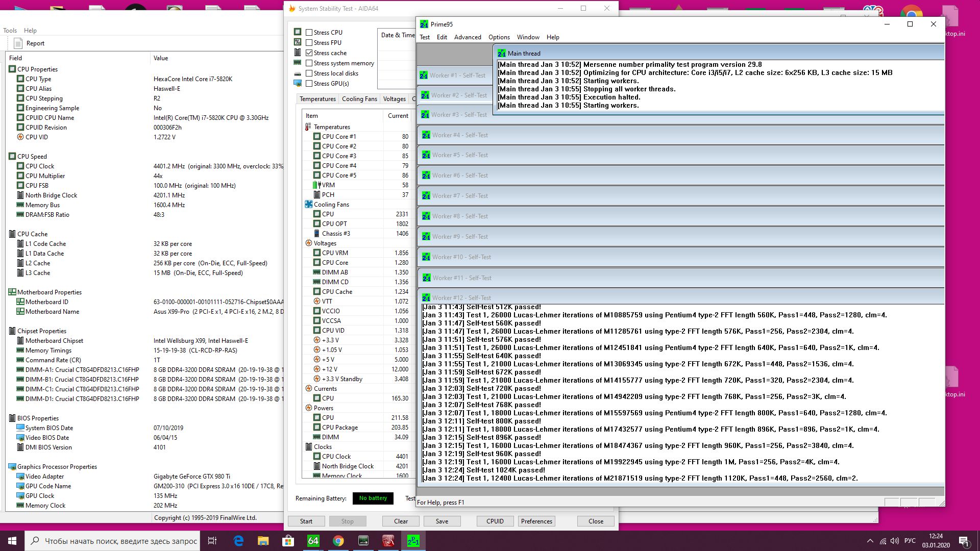This screenshot has height=551, width=980.
Task: Click the Report icon in AIDA64 toolbar
Action: [18, 43]
